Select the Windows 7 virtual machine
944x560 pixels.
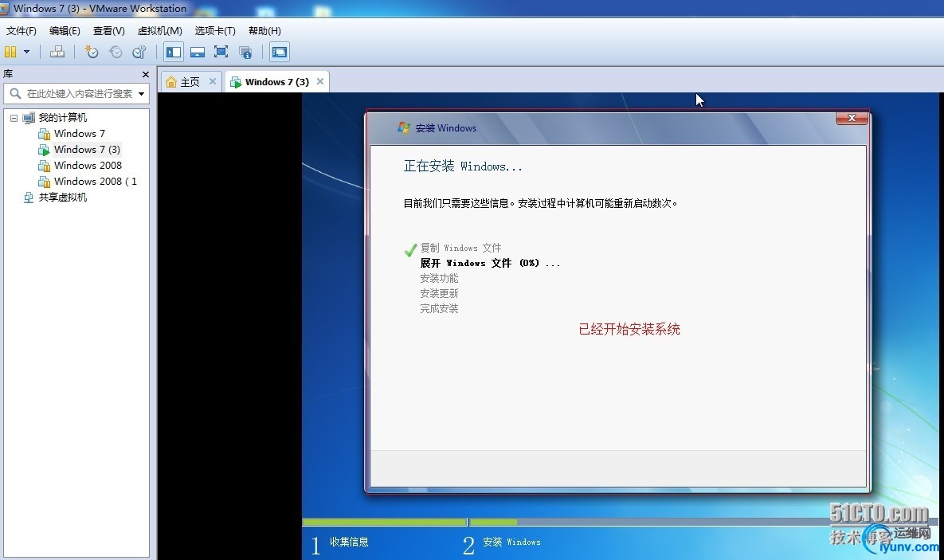tap(80, 133)
